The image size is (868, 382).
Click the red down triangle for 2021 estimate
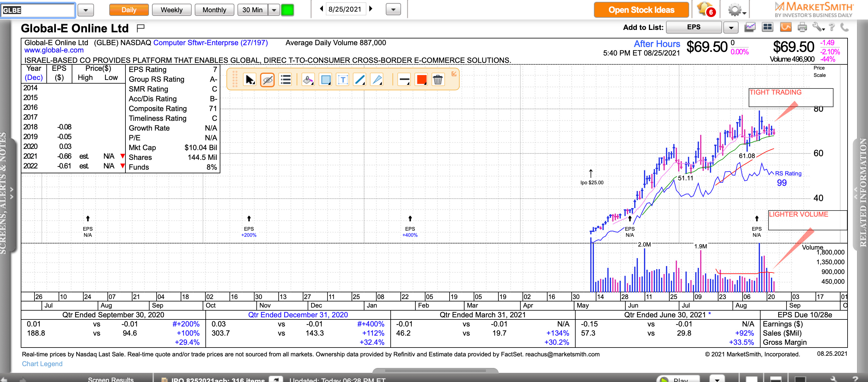(122, 156)
